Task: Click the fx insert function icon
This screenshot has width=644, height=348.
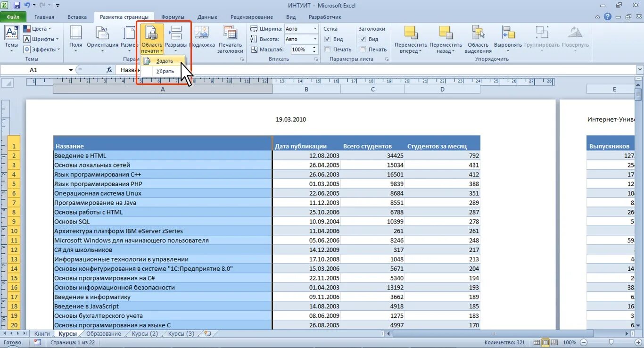Action: (x=109, y=70)
